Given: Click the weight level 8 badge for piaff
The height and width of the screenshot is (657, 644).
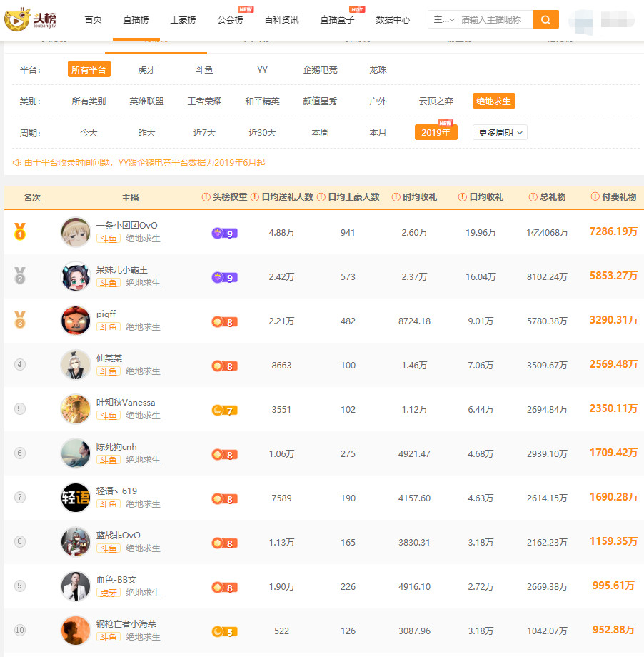Looking at the screenshot, I should (x=225, y=322).
